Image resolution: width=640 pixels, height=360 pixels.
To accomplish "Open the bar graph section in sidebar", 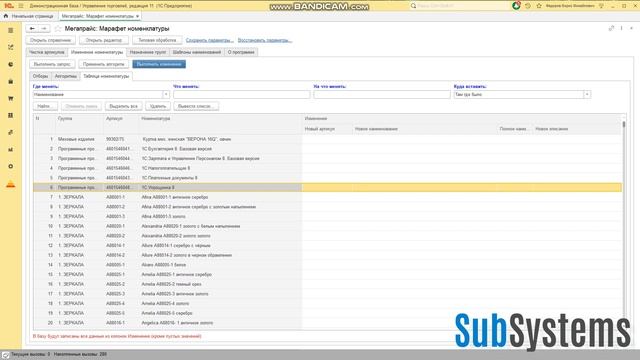I will [x=11, y=149].
